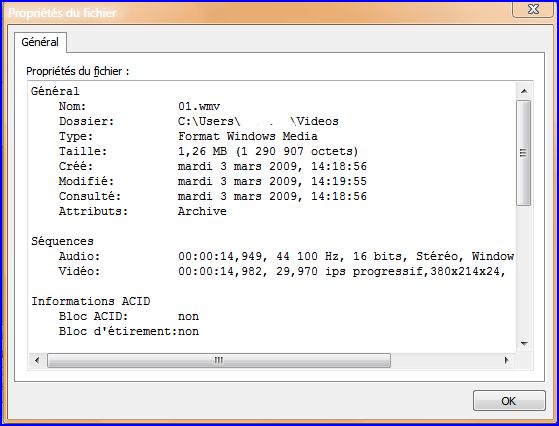The height and width of the screenshot is (426, 559).
Task: Click the horizontal scrollbar right arrow
Action: point(506,360)
